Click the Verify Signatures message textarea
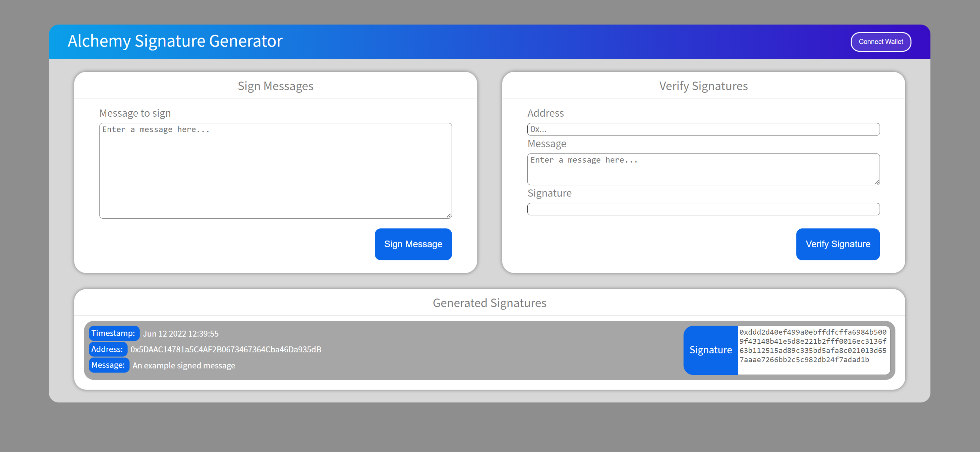The width and height of the screenshot is (980, 452). point(703,169)
